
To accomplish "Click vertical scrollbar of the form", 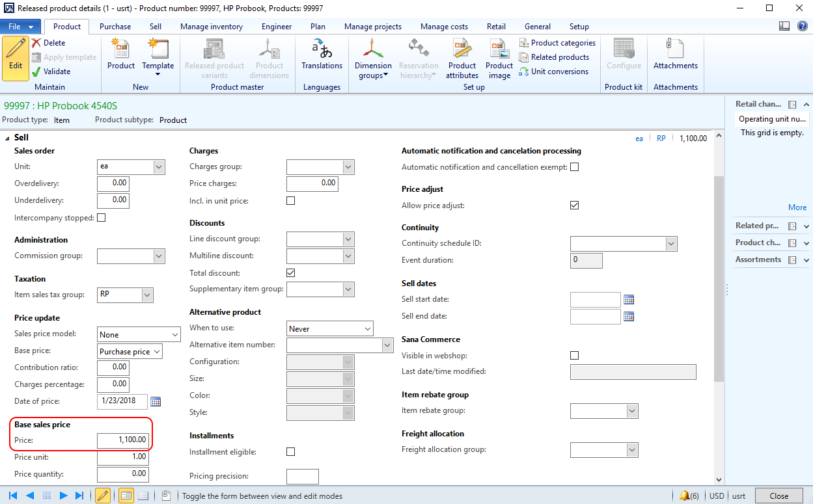I will [719, 278].
